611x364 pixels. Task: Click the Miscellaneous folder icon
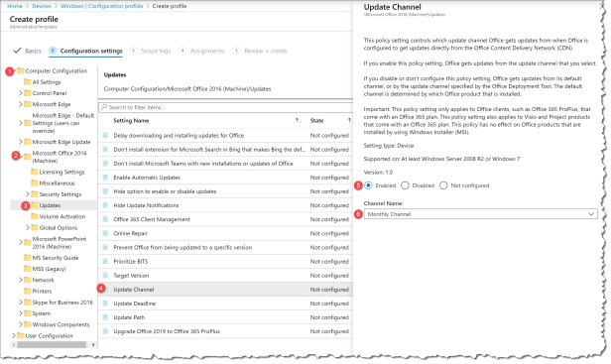(x=35, y=183)
